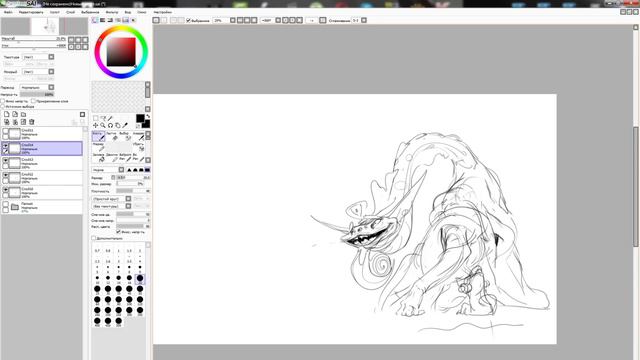Screen dimensions: 640x360
Task: Click the brush Размер size slider
Action: point(133,178)
